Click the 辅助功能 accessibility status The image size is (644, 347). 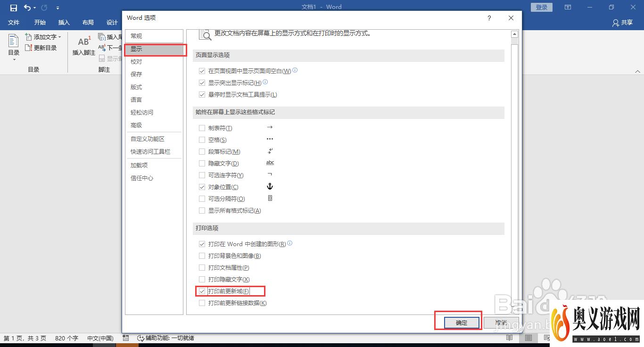point(165,338)
